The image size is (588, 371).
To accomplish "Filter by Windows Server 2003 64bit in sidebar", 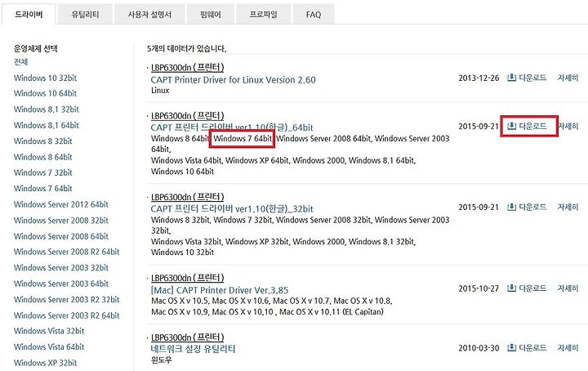I will tap(60, 284).
